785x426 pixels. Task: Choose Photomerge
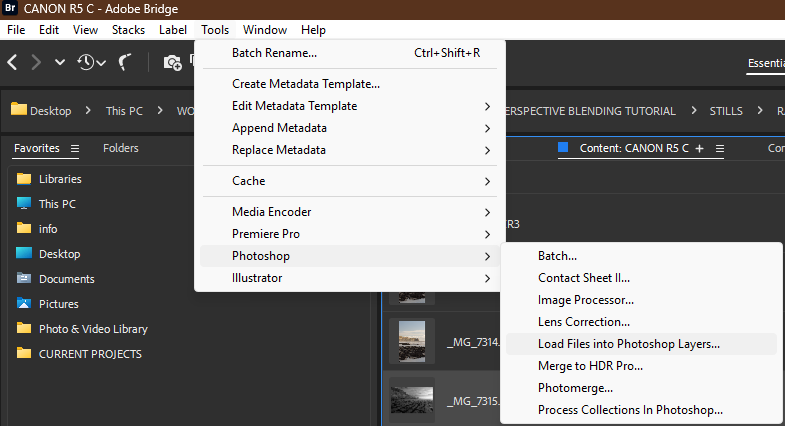click(x=641, y=388)
